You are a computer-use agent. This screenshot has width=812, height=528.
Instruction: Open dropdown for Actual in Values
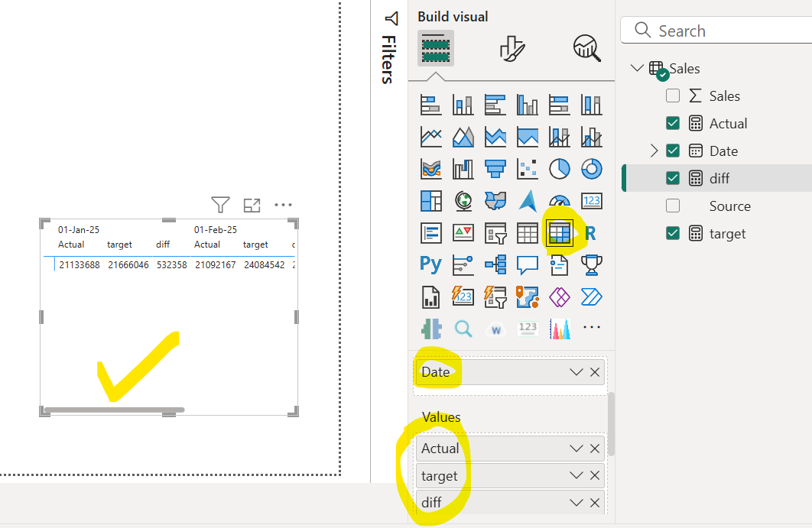pyautogui.click(x=576, y=449)
